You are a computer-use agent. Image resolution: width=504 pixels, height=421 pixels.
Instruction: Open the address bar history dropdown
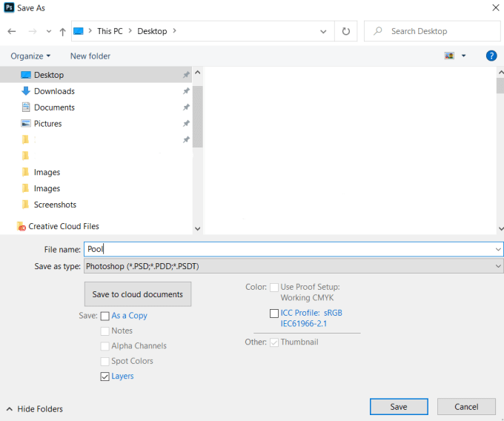click(323, 31)
